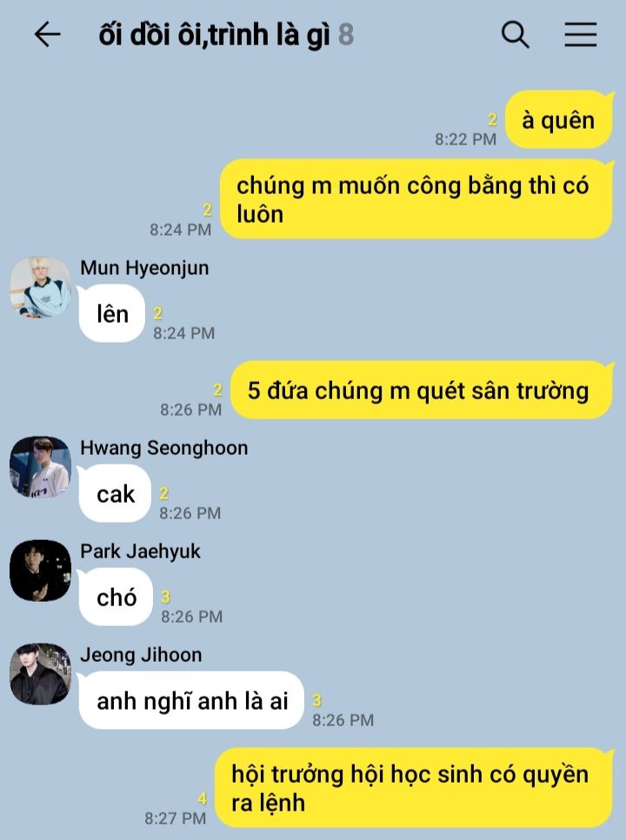Image resolution: width=626 pixels, height=840 pixels.
Task: Open Jeong Jihoon's profile picture
Action: [x=40, y=674]
